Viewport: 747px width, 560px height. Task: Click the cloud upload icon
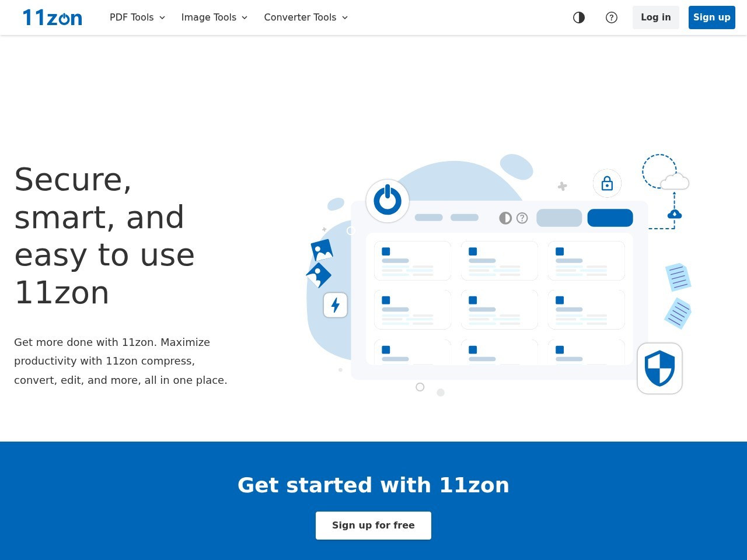point(675,214)
